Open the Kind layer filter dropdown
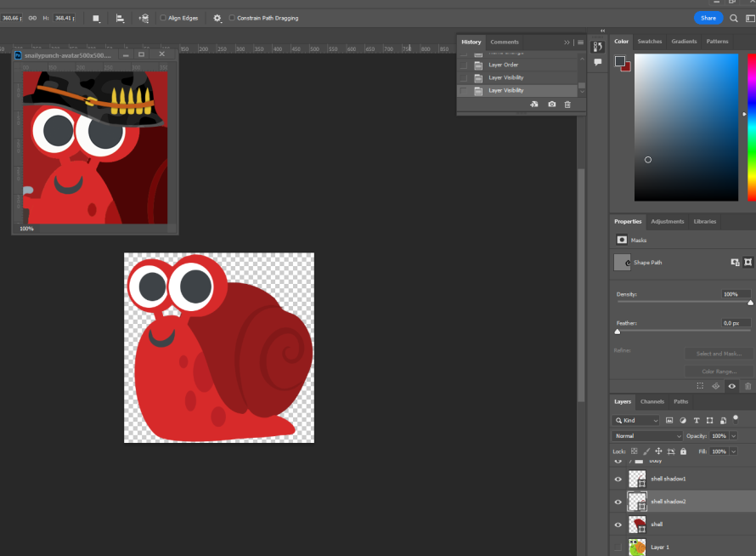 (635, 420)
